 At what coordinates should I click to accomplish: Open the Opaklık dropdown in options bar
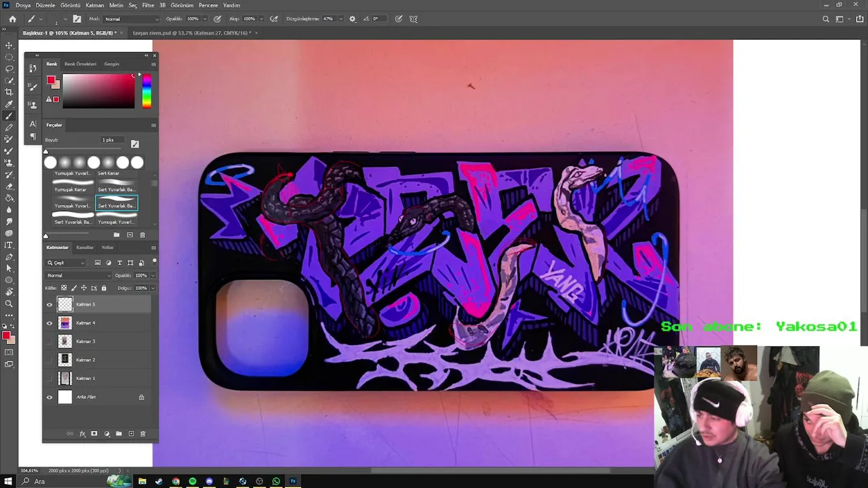[205, 19]
